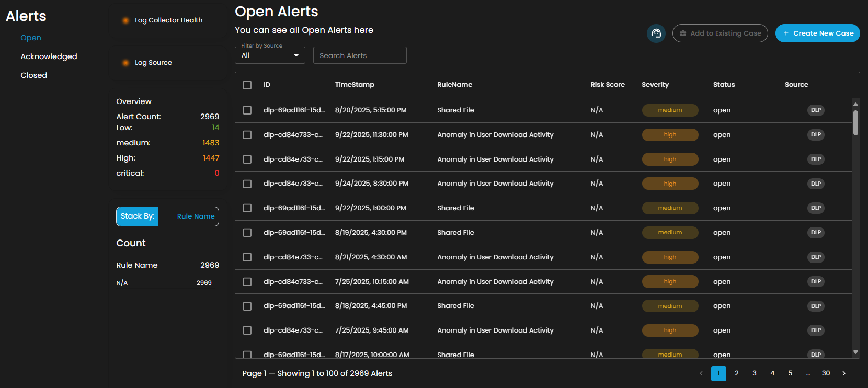The width and height of the screenshot is (868, 388).
Task: Click Create New Case button
Action: 817,33
